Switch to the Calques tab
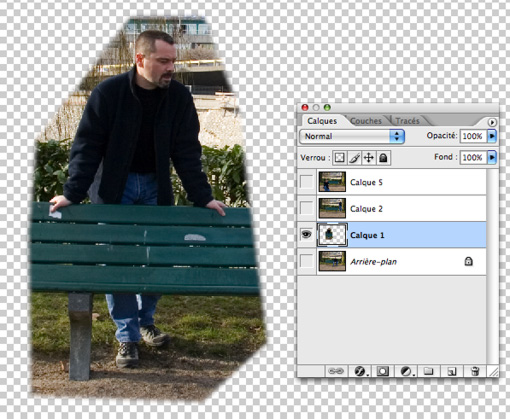Viewport: 510px width, 419px height. tap(322, 121)
